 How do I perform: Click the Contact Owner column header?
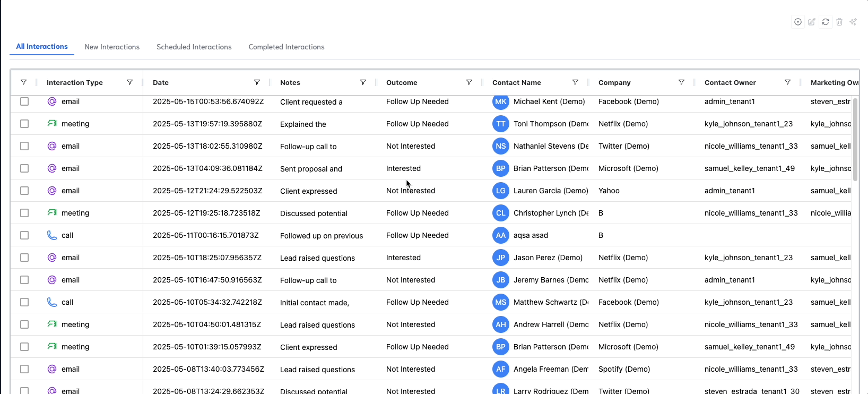click(730, 82)
